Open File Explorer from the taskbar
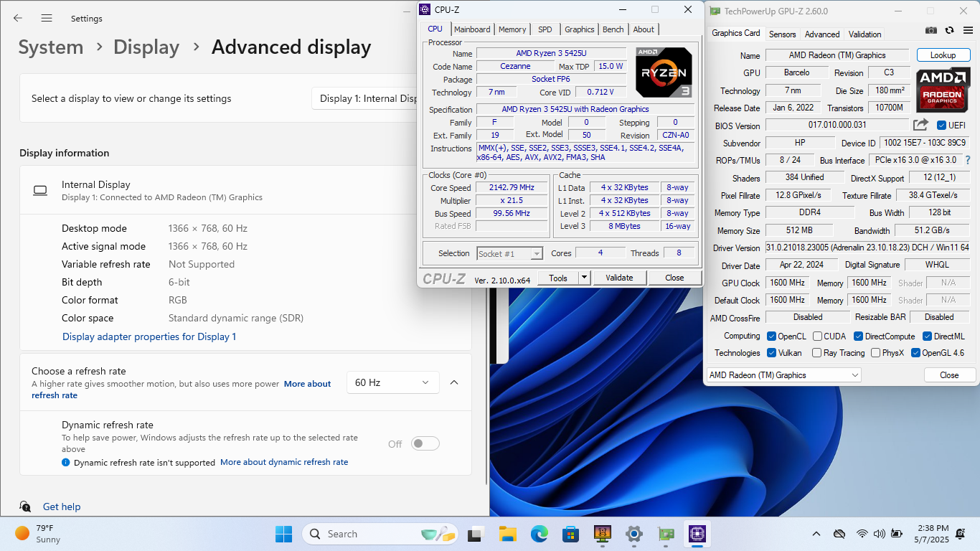This screenshot has height=551, width=980. click(x=508, y=534)
